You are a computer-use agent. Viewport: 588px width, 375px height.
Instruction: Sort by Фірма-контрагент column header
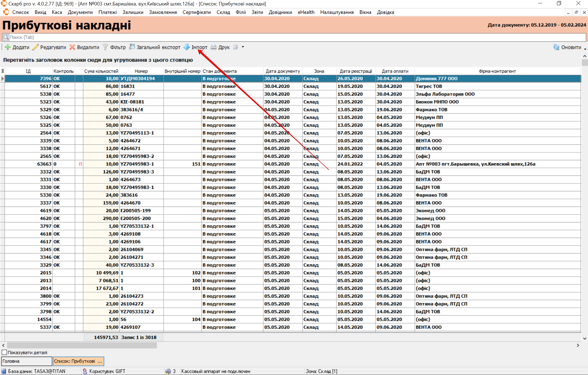497,71
